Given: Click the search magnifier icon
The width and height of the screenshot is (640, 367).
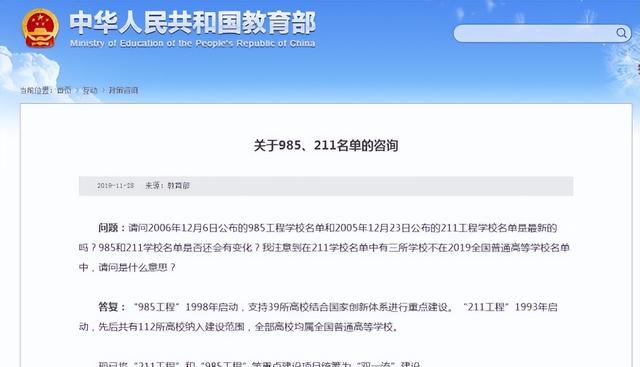Looking at the screenshot, I should [x=621, y=33].
